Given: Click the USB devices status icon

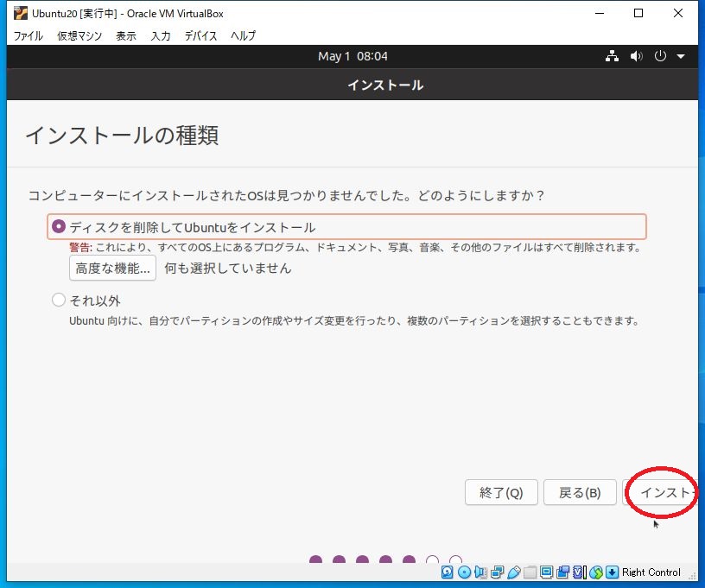Looking at the screenshot, I should coord(514,572).
